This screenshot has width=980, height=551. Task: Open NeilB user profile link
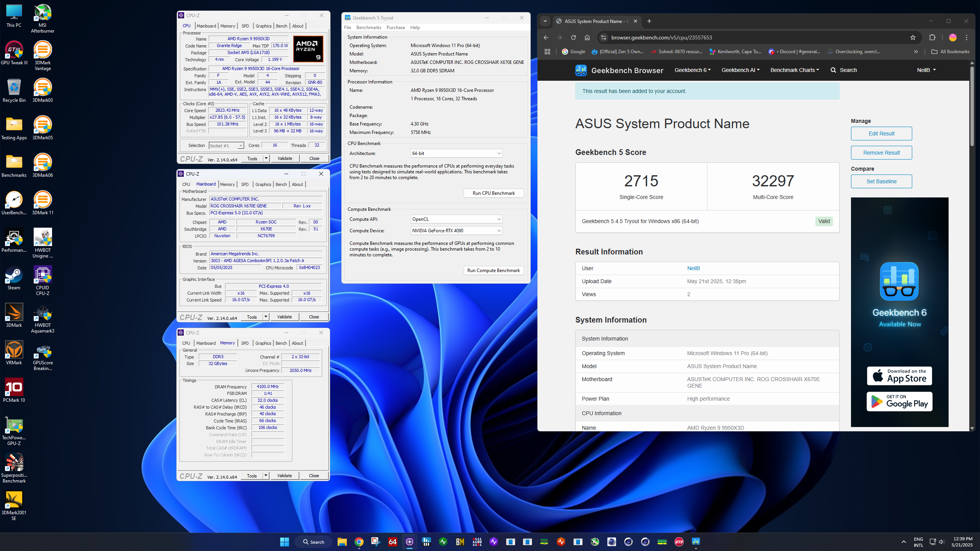(693, 268)
